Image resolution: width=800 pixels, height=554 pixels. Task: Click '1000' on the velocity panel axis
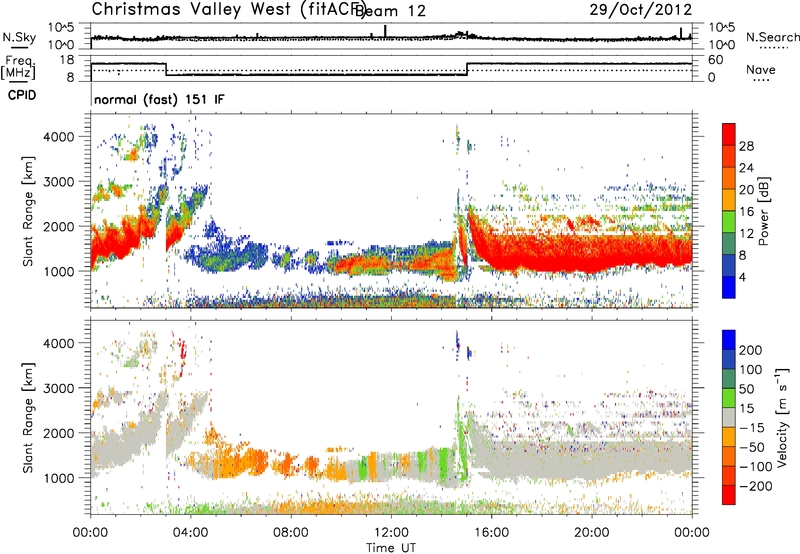coord(58,478)
